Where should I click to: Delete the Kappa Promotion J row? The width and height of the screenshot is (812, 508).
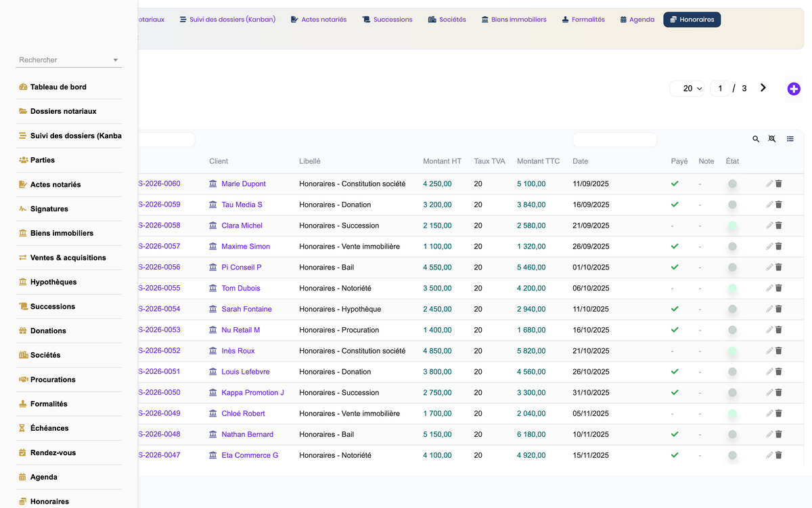[x=778, y=393]
